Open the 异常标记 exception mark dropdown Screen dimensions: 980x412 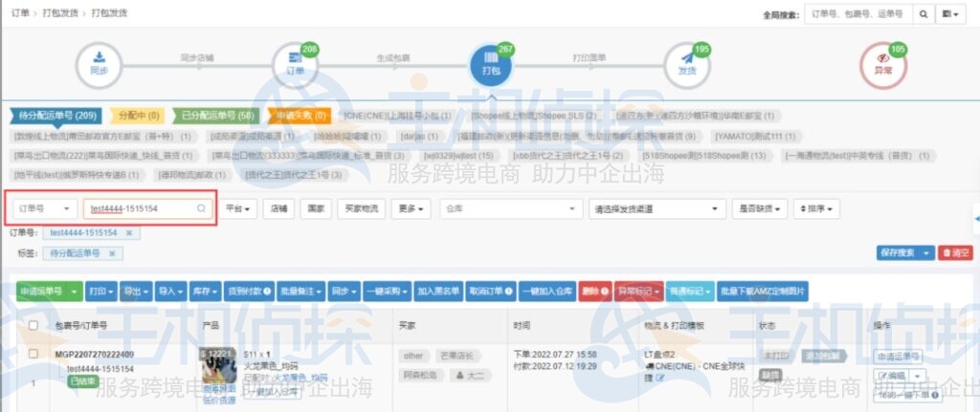[638, 291]
